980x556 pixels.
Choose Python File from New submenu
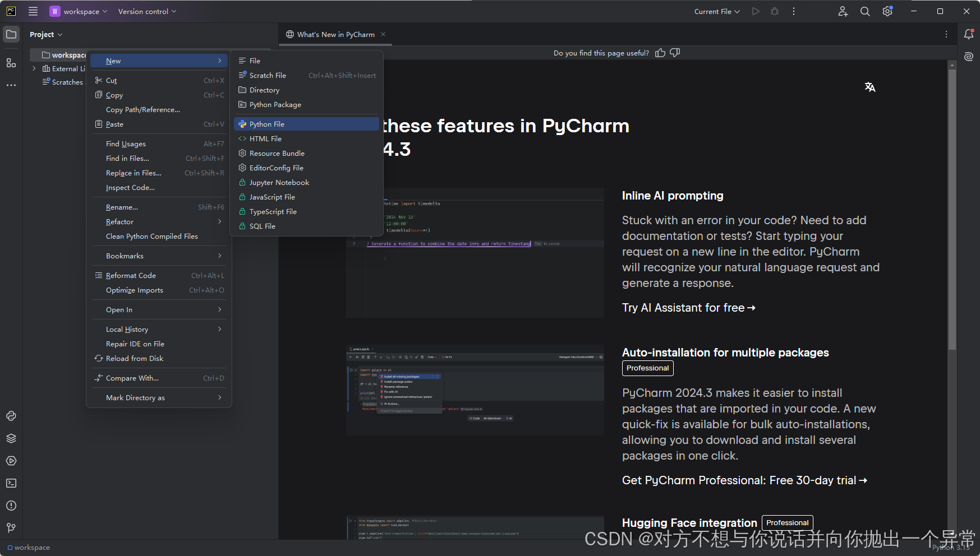307,124
